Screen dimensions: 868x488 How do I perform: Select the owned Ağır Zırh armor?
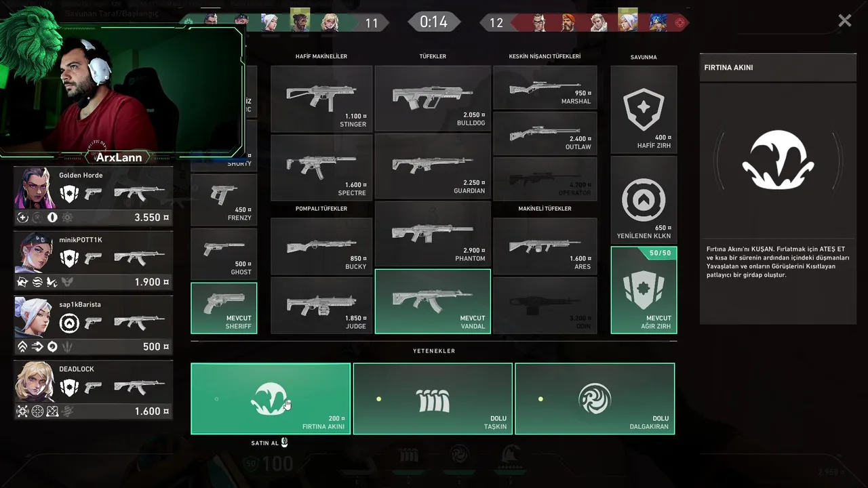[644, 290]
